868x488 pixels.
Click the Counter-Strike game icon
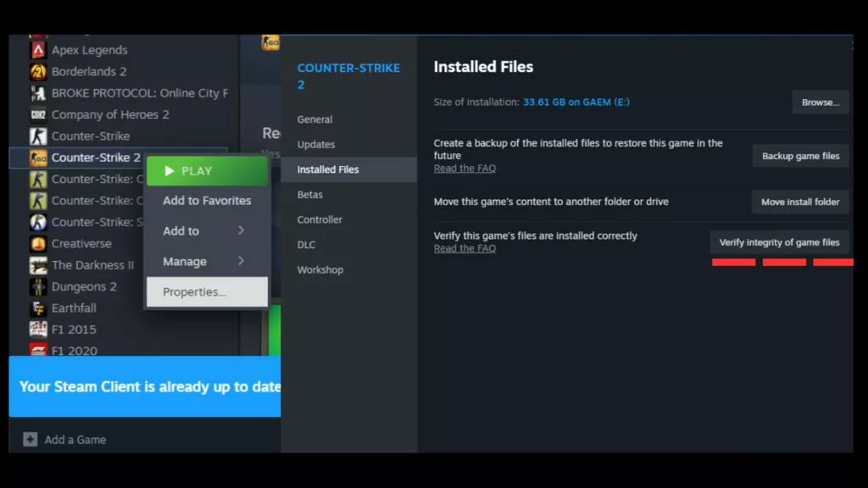[x=38, y=136]
